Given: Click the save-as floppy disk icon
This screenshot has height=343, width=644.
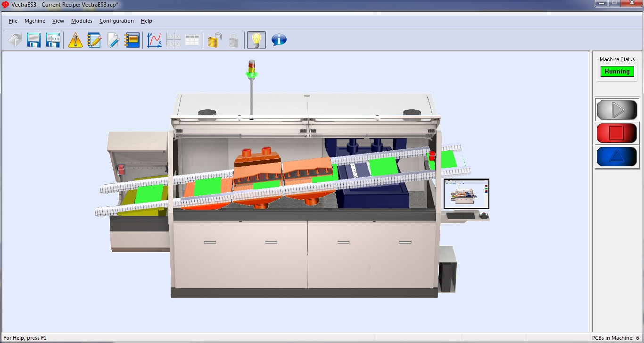Looking at the screenshot, I should [53, 40].
